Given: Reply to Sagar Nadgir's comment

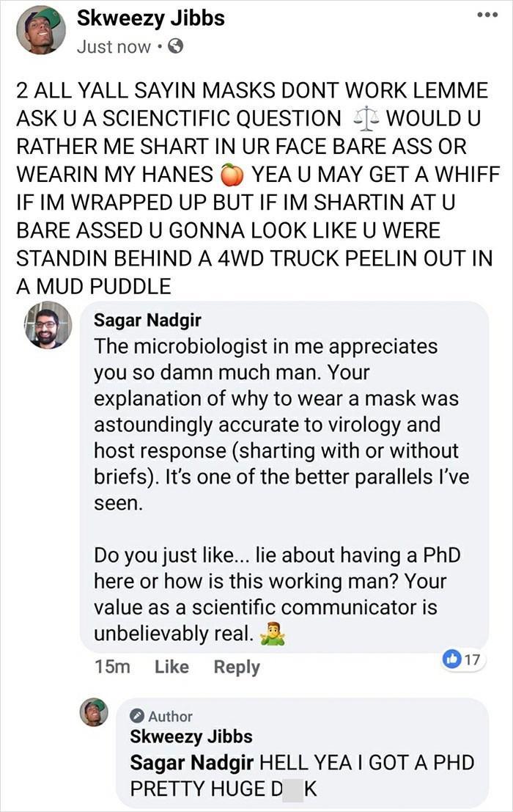Looking at the screenshot, I should (236, 667).
